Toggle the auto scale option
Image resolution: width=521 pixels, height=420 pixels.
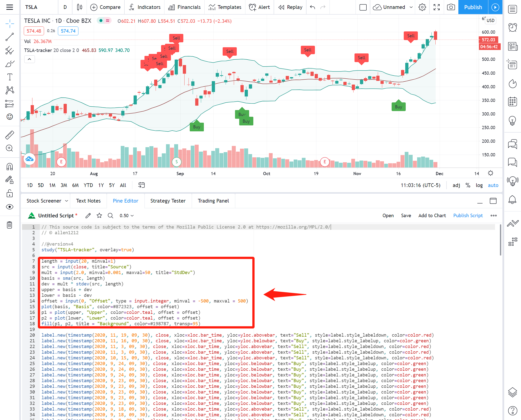coord(493,185)
